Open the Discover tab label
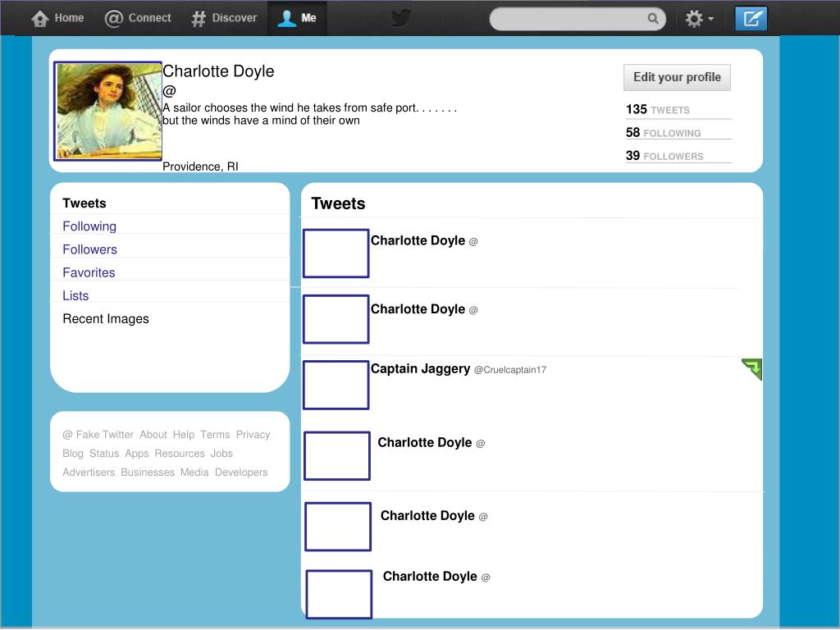The image size is (840, 630). click(234, 18)
